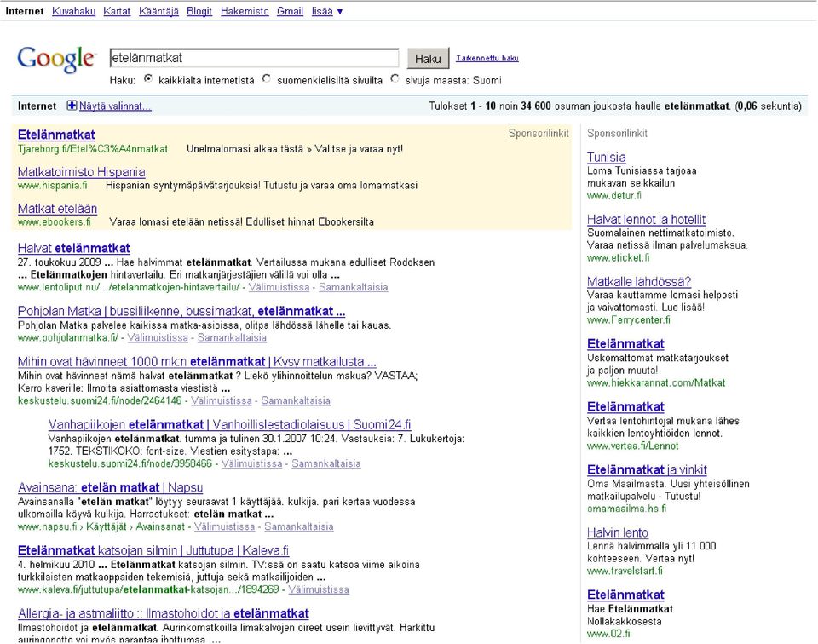
Task: Click the 'Internet' label in top navigation
Action: tap(25, 11)
